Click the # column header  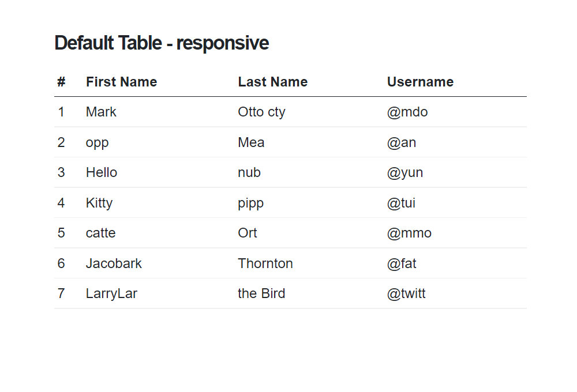coord(62,82)
